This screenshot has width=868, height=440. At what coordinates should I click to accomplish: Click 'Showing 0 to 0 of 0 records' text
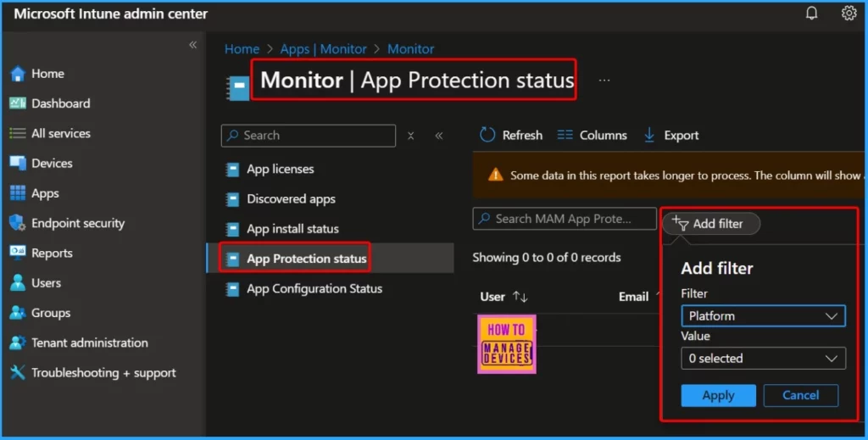click(547, 258)
